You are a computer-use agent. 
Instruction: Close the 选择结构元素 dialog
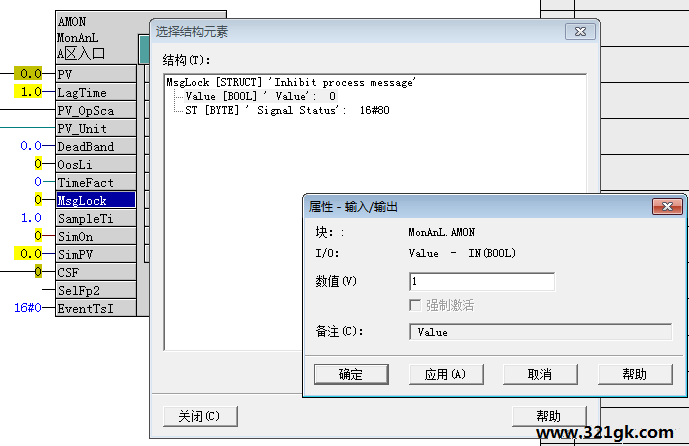pos(580,32)
